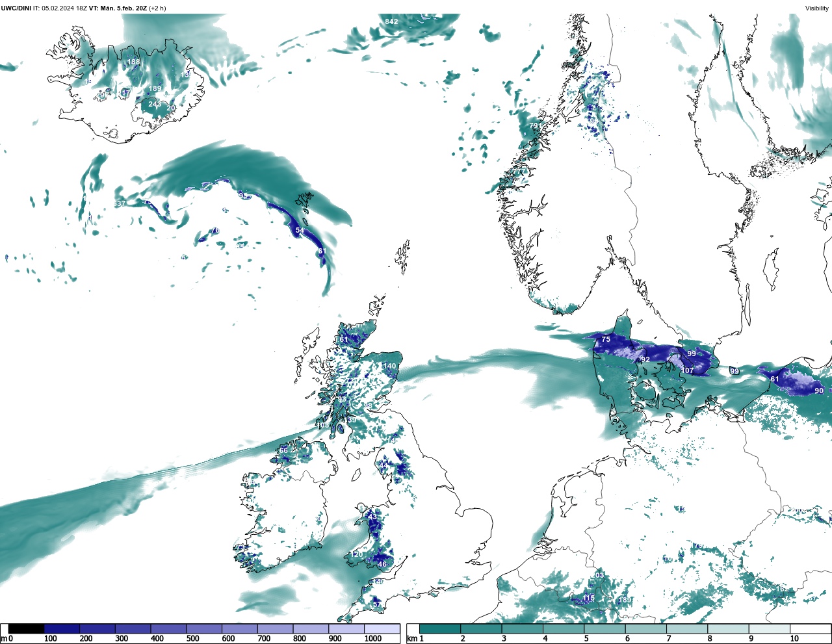Click the '54' value in Atlantic fog band
Screen dimensions: 832x644
pyautogui.click(x=300, y=231)
